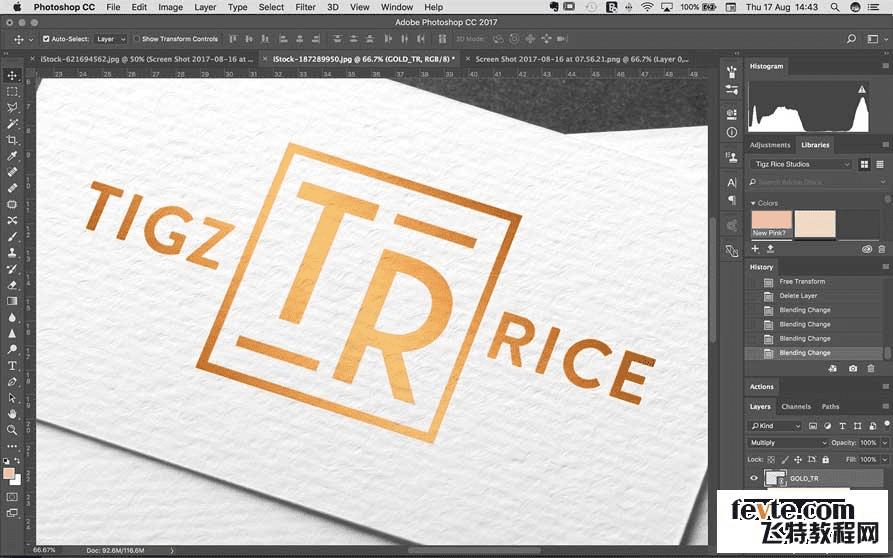This screenshot has height=558, width=893.
Task: Toggle the Auto-Select checkbox
Action: pos(46,39)
